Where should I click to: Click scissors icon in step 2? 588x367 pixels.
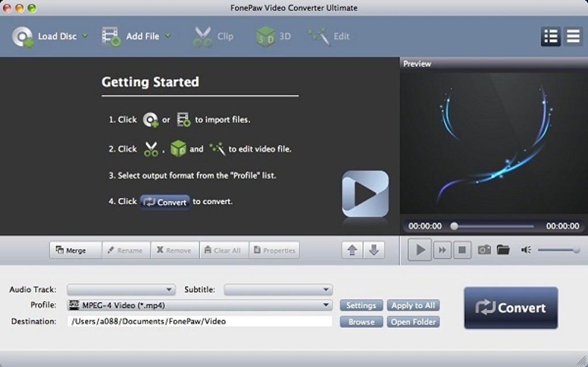151,149
